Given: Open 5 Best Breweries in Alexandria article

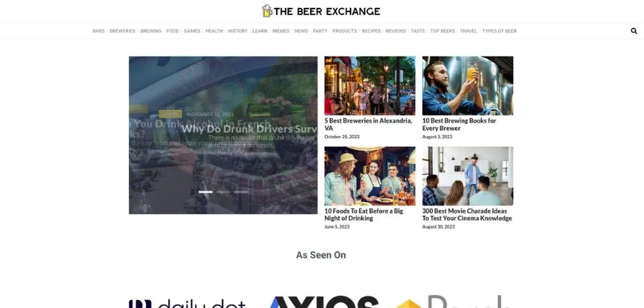Looking at the screenshot, I should coord(369,124).
